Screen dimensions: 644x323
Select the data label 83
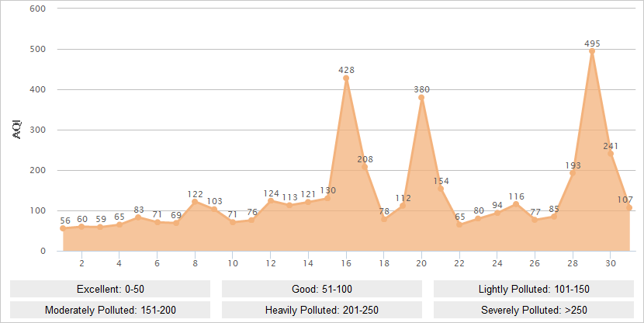(139, 210)
